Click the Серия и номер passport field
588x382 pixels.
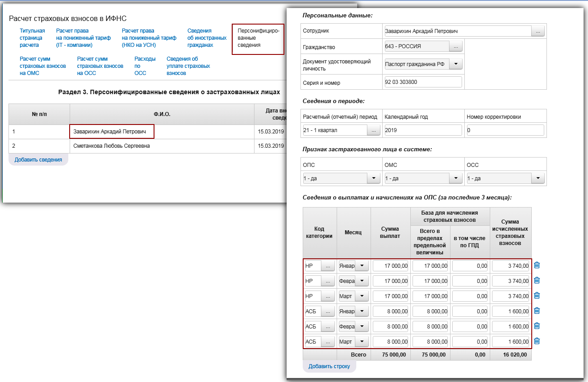[x=423, y=82]
